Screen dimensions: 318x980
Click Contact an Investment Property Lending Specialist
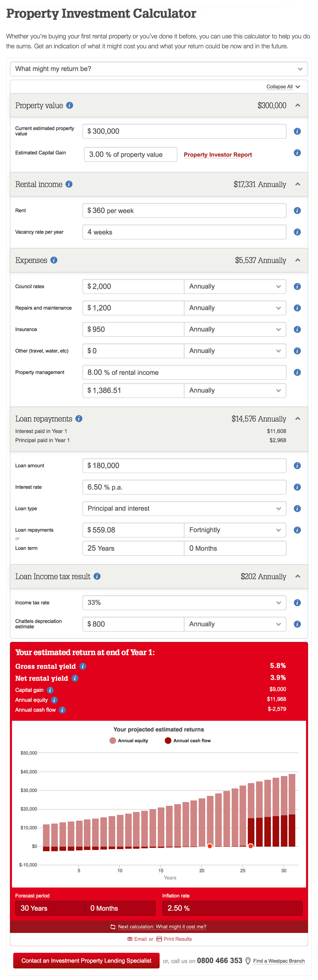click(86, 961)
